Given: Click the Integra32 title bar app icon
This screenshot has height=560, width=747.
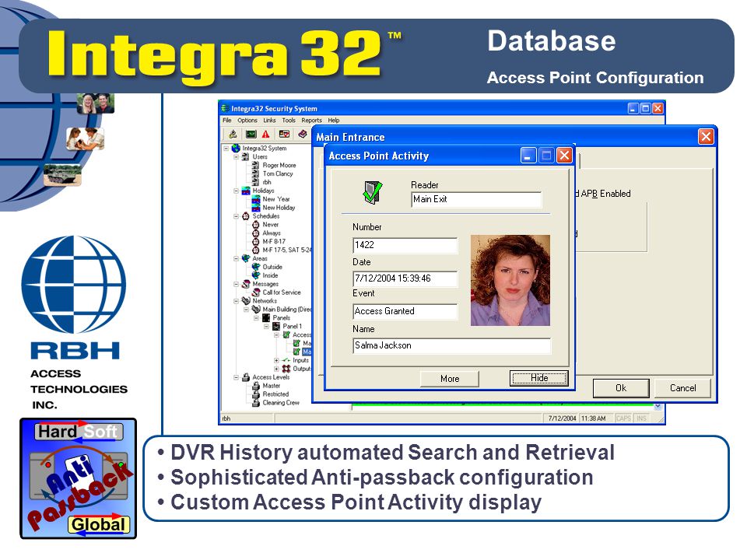Looking at the screenshot, I should pos(225,109).
